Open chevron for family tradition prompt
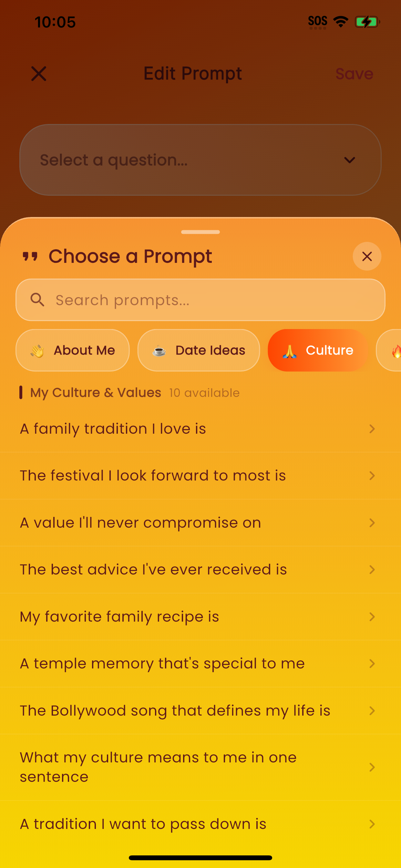Screen dimensions: 401x868 (x=372, y=429)
